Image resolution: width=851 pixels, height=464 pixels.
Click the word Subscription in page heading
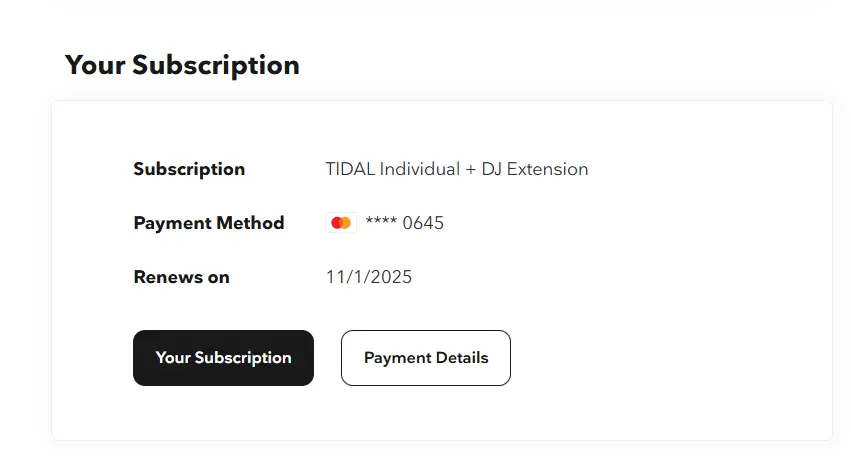coord(216,66)
